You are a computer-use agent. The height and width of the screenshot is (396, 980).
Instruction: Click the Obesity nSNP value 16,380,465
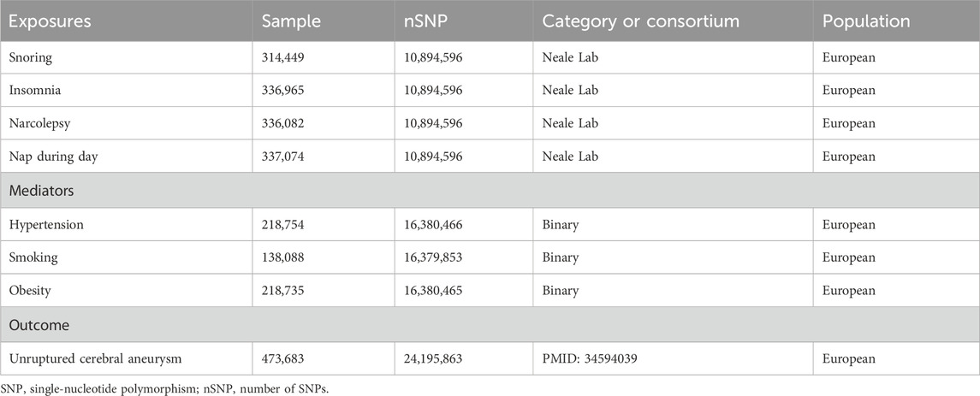click(x=433, y=291)
